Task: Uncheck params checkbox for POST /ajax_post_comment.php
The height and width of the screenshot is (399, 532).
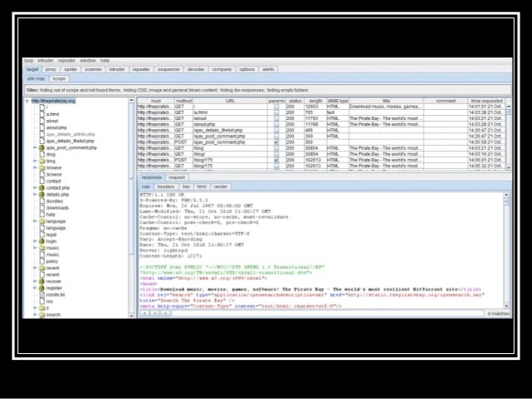Action: [x=277, y=142]
